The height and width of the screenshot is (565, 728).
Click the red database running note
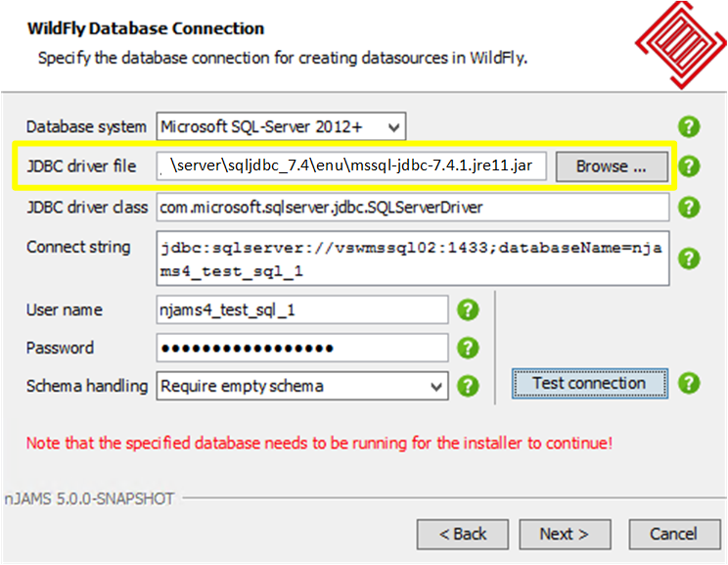coord(319,443)
